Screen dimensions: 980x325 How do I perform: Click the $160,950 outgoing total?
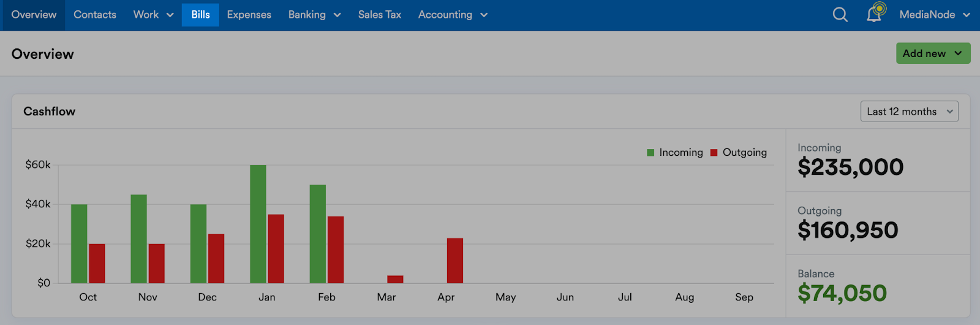848,230
